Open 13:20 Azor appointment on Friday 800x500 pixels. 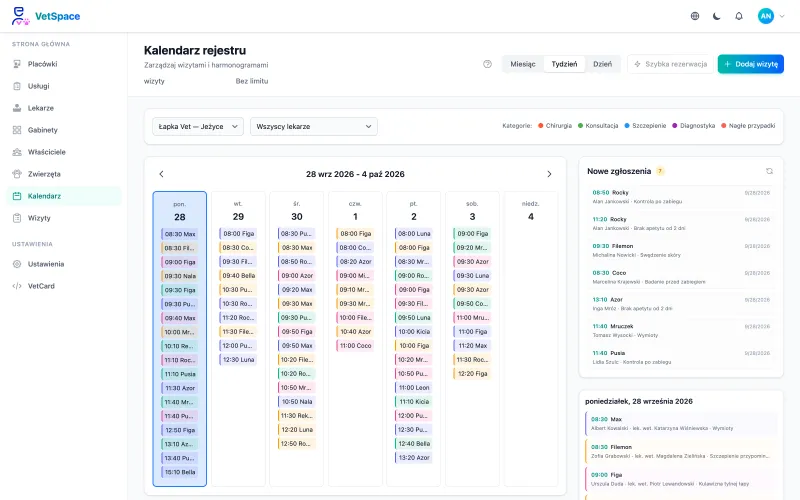click(414, 458)
